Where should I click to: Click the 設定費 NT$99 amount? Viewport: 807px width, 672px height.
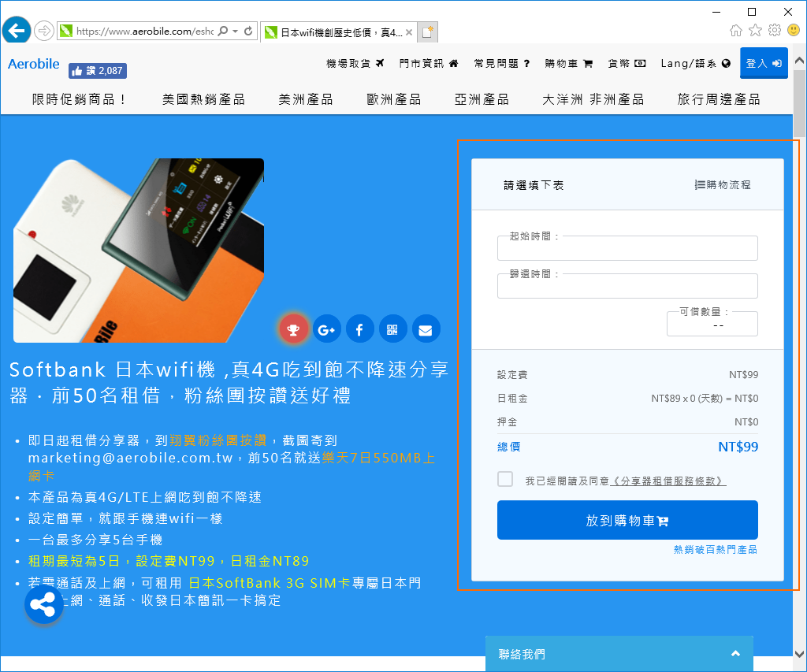pos(743,374)
